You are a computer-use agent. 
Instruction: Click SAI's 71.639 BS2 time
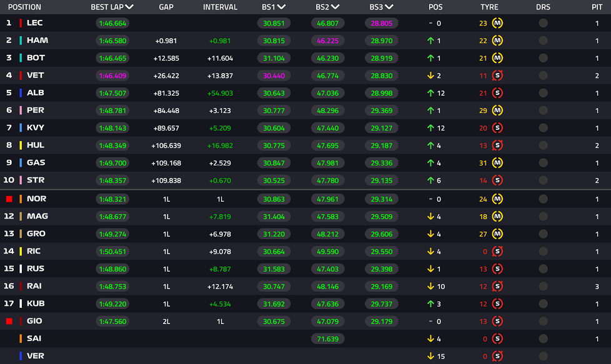328,338
